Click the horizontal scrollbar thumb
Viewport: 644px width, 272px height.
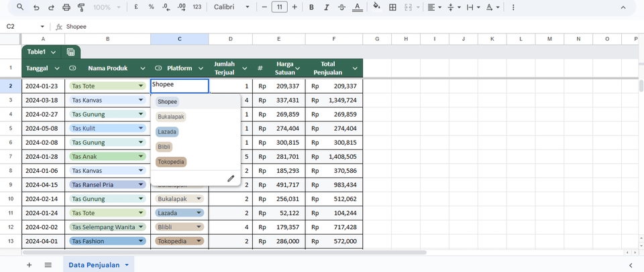point(224,253)
